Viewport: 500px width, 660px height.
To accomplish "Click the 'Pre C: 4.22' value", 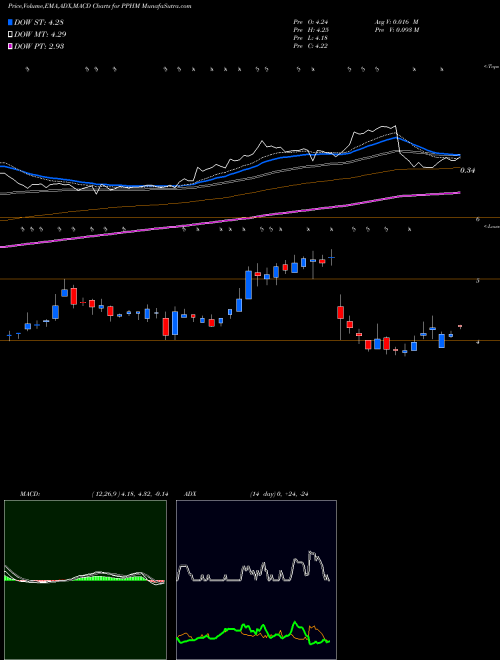I will click(x=311, y=46).
